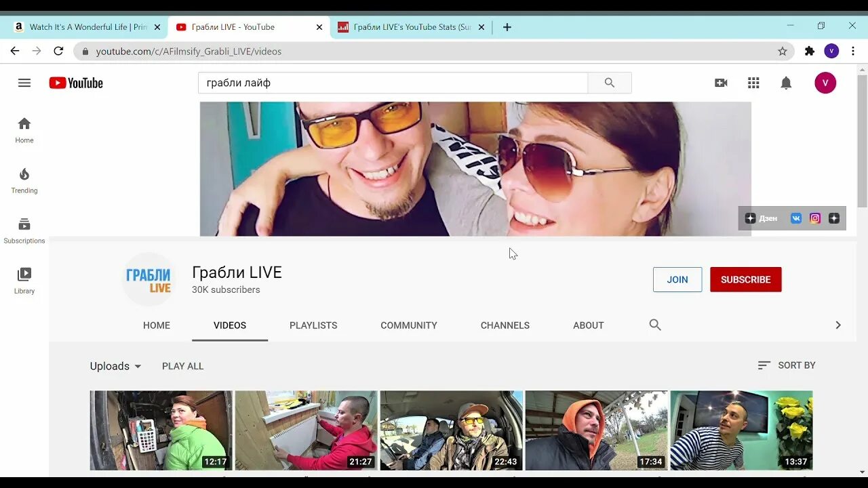Open the Community tab
The height and width of the screenshot is (488, 868).
(x=409, y=325)
